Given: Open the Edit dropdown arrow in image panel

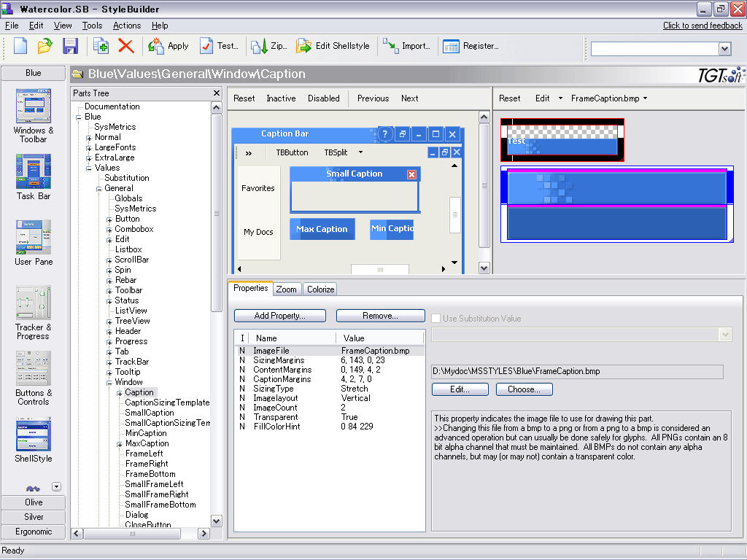Looking at the screenshot, I should coord(560,98).
